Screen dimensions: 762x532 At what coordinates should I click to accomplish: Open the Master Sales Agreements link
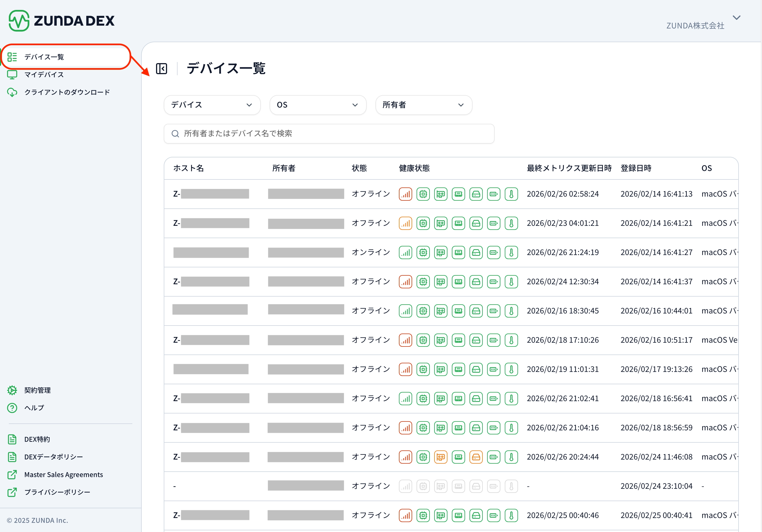pyautogui.click(x=63, y=475)
